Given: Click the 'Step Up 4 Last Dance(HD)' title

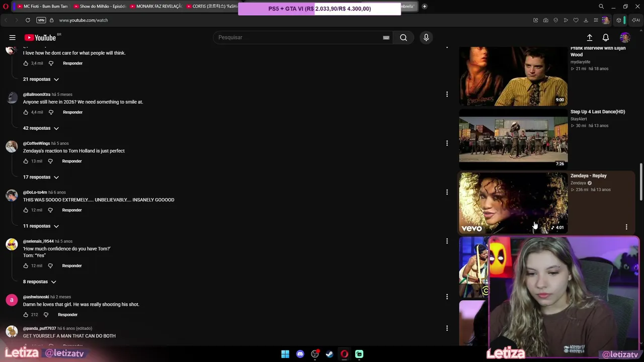Looking at the screenshot, I should tap(598, 112).
